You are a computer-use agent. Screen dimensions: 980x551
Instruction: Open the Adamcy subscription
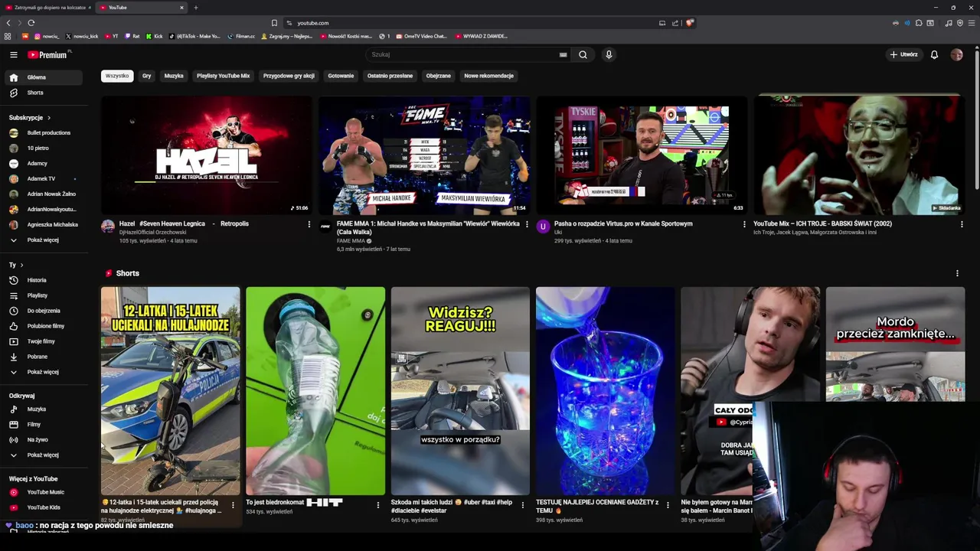pyautogui.click(x=44, y=163)
